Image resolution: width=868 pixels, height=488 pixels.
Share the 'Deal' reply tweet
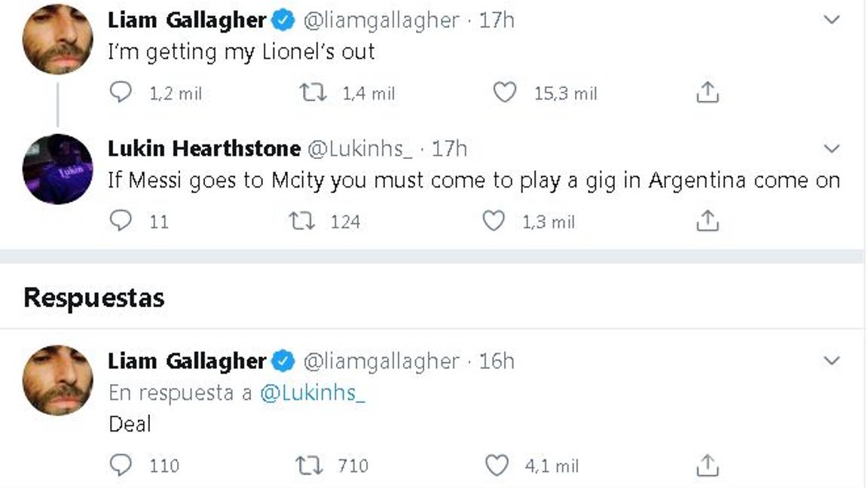[x=707, y=465]
